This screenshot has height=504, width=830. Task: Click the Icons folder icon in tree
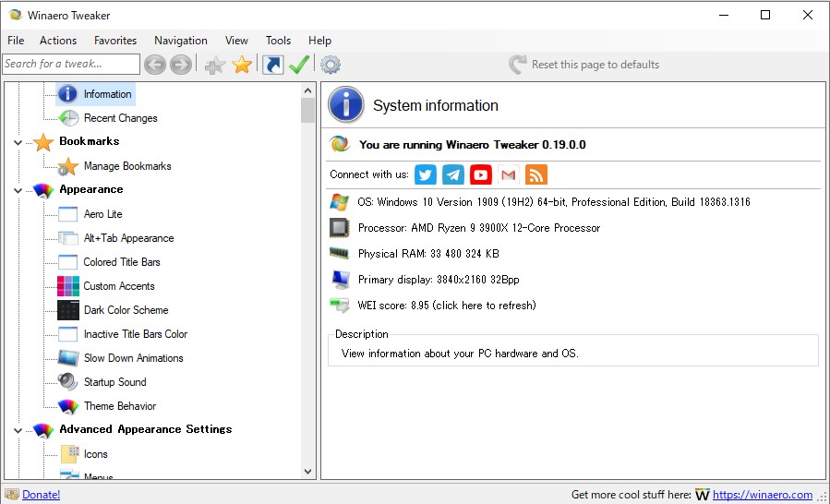(x=69, y=454)
